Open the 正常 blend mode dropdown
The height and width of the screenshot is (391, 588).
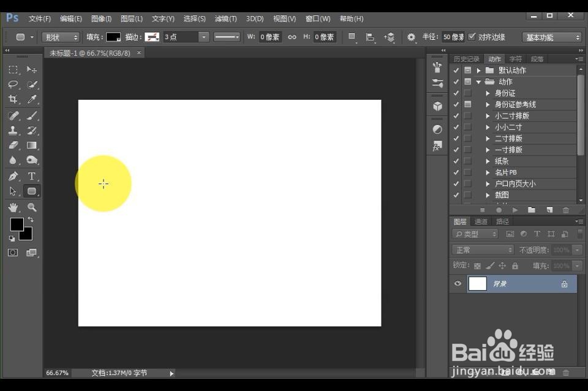coord(483,250)
